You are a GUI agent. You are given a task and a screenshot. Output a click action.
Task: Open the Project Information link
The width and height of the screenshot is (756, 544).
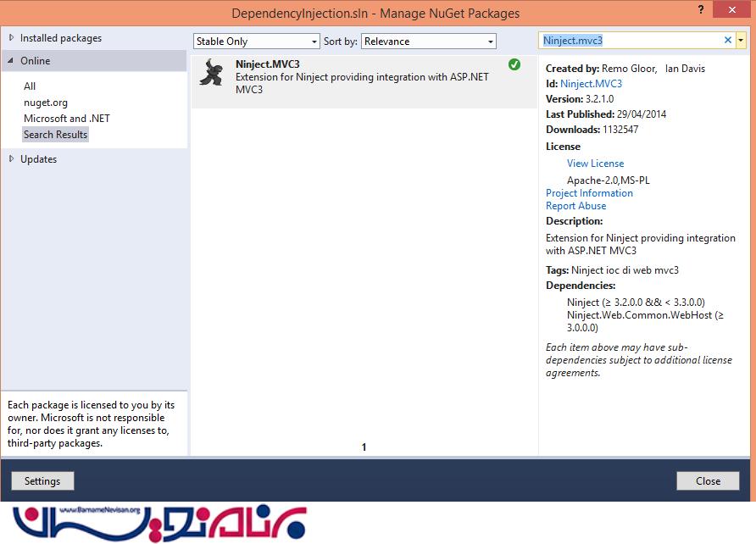[x=589, y=193]
